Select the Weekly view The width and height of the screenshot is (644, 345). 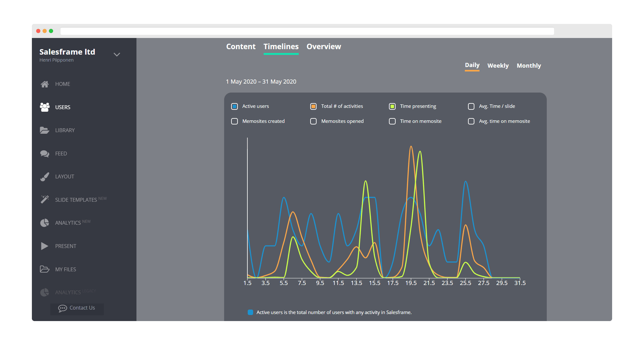[x=498, y=65]
